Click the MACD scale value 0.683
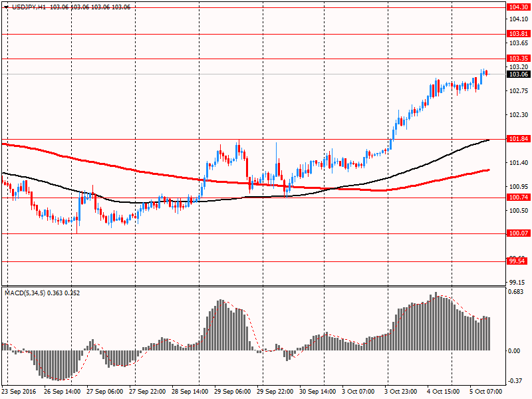This screenshot has height=399, width=532. click(516, 292)
